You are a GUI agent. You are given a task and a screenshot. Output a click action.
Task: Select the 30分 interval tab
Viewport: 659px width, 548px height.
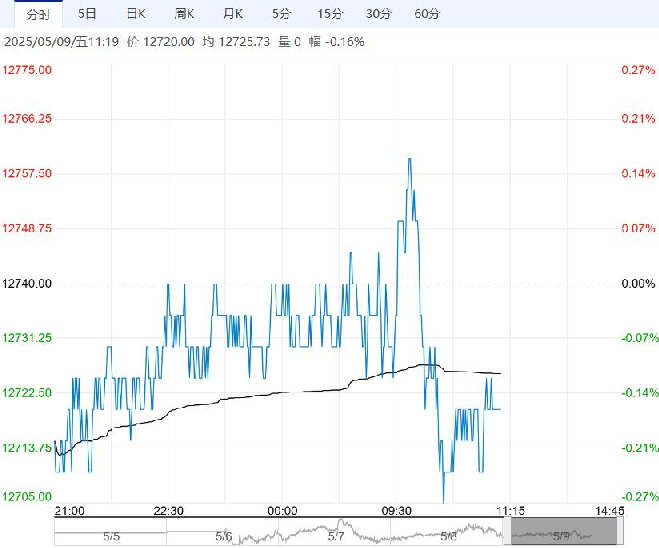tap(378, 14)
